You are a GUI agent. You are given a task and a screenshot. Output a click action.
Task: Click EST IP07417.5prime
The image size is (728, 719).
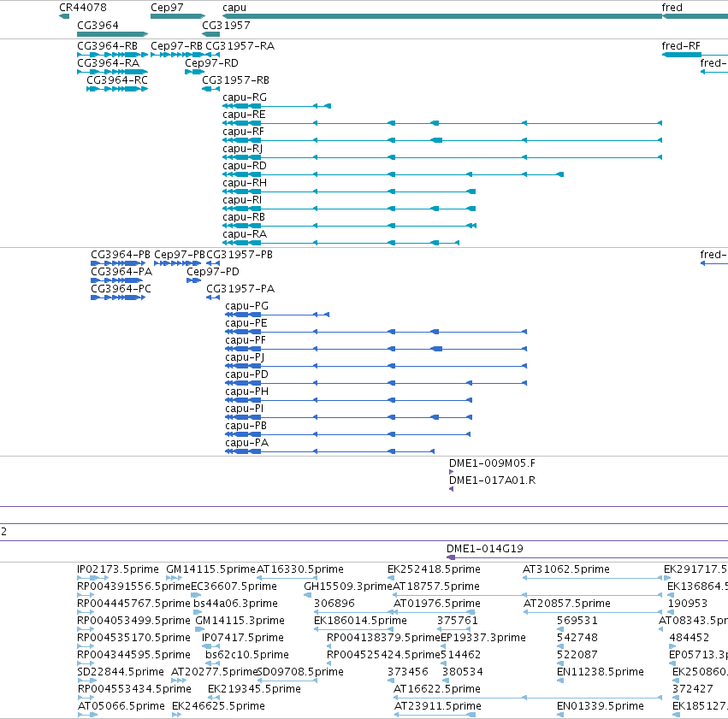click(210, 646)
